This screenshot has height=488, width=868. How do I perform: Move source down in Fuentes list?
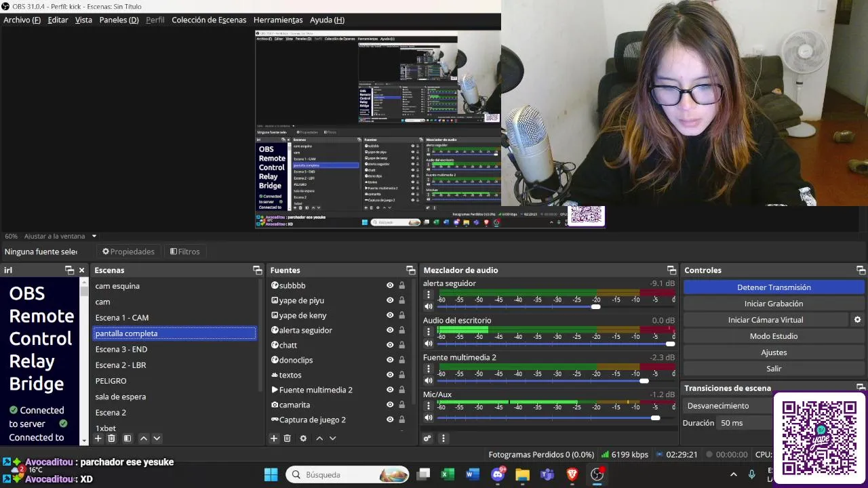click(332, 439)
